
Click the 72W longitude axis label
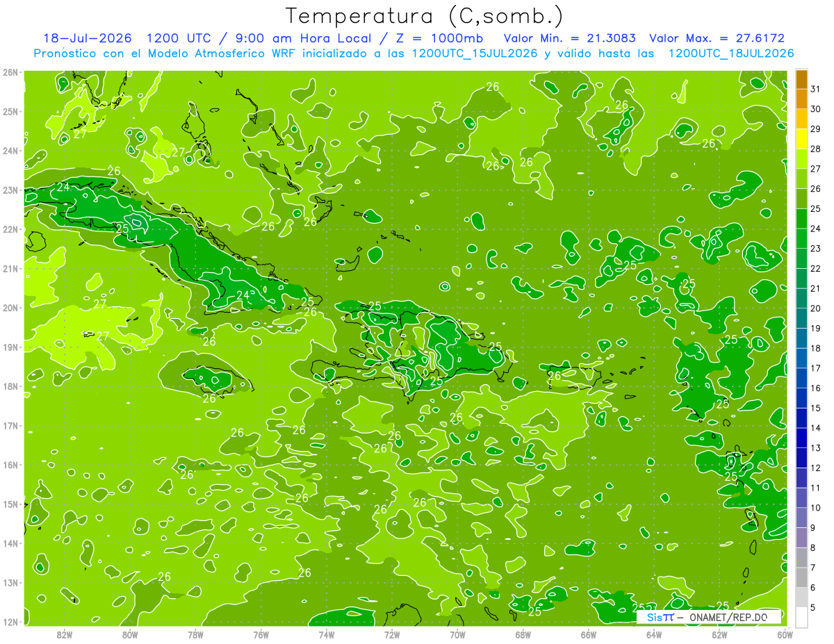tap(392, 634)
